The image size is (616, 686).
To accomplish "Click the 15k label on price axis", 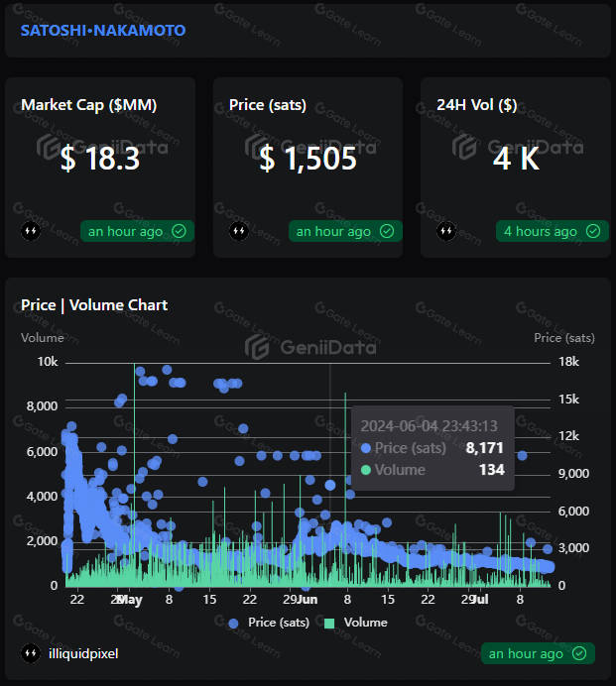I will [568, 399].
